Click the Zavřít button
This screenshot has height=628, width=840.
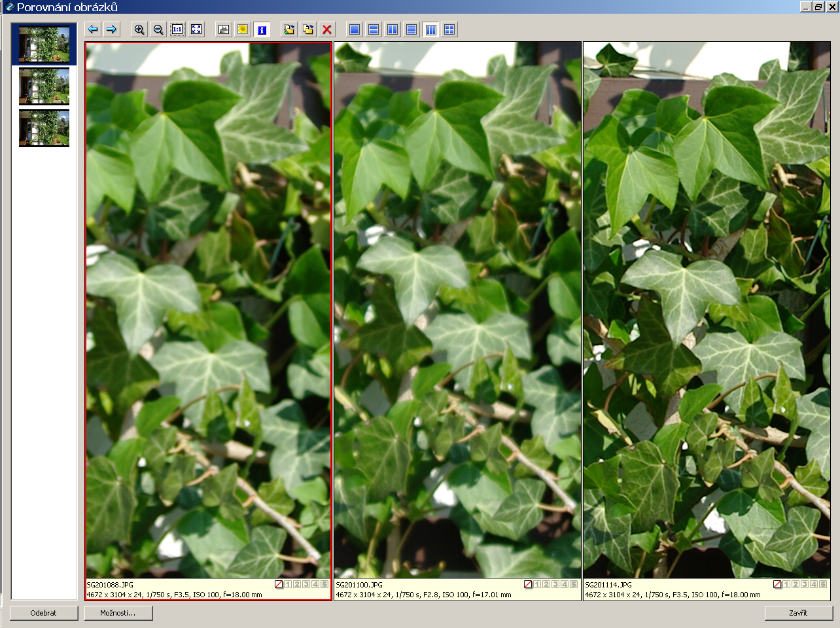pyautogui.click(x=798, y=613)
